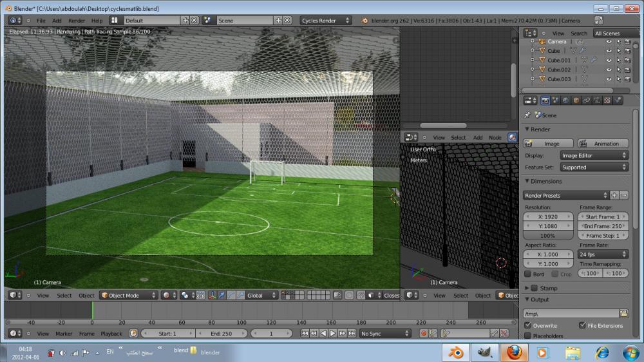Viewport: 644px width, 362px height.
Task: Open the Help menu
Action: tap(97, 20)
